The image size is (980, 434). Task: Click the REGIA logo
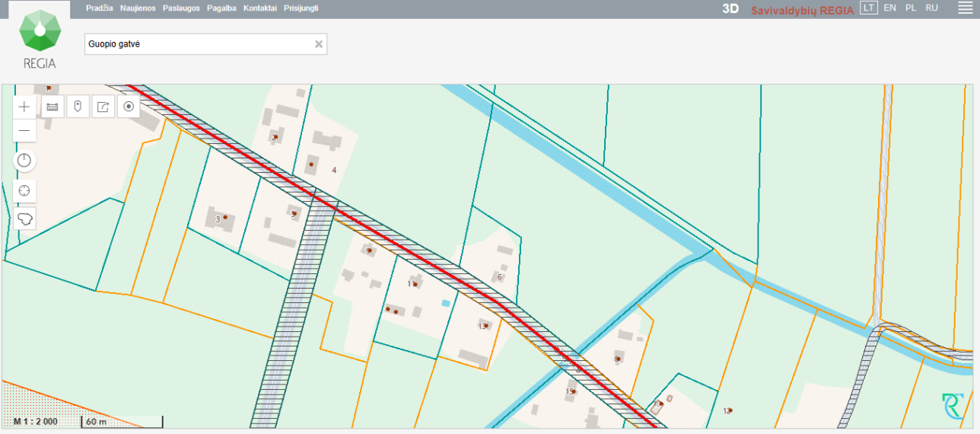click(x=40, y=39)
